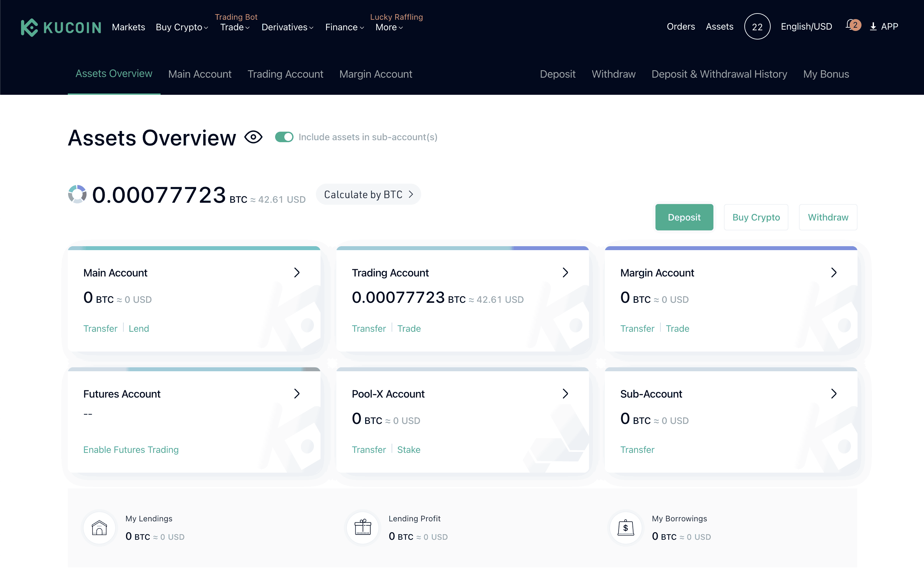Click the Main Account card title
This screenshot has width=924, height=574.
pyautogui.click(x=115, y=273)
